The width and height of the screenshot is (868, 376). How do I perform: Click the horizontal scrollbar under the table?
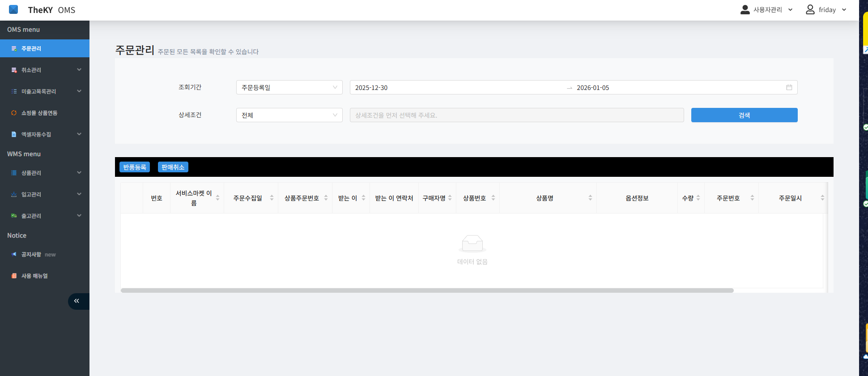point(427,291)
